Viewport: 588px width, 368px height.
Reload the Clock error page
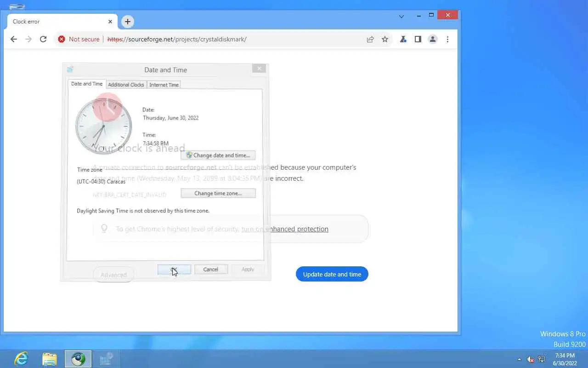[43, 39]
